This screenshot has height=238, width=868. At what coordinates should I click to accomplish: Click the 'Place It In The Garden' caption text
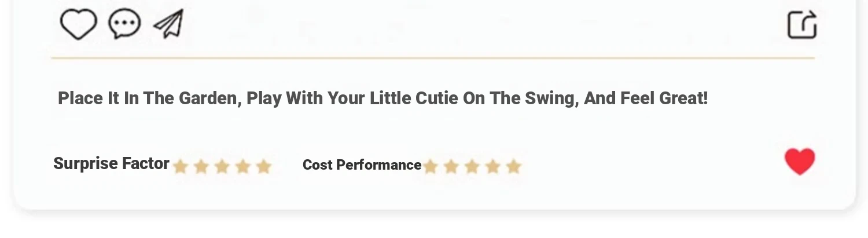382,98
